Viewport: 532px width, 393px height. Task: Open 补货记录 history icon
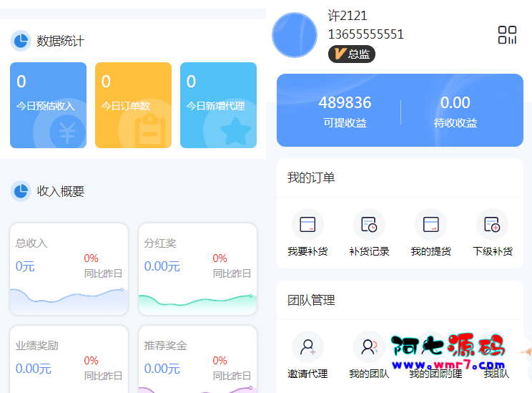pos(369,225)
